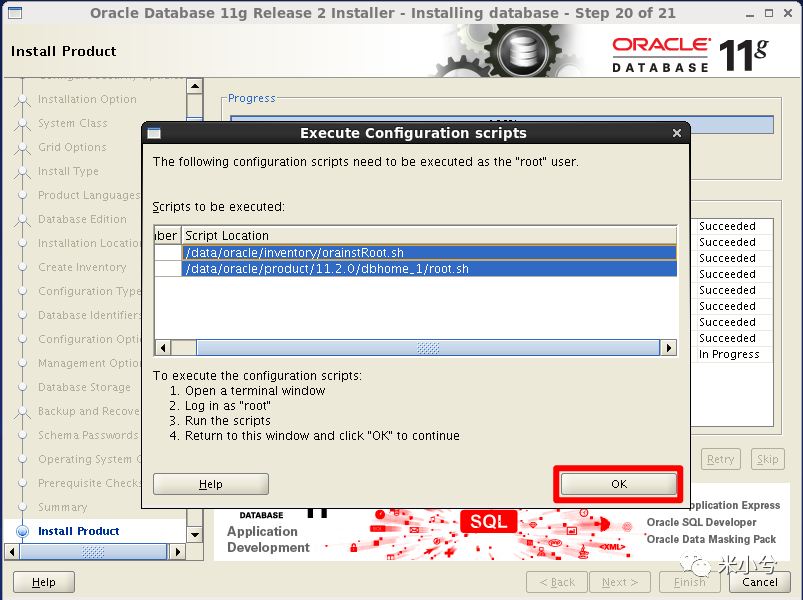Maximize the Oracle installer window

point(769,13)
